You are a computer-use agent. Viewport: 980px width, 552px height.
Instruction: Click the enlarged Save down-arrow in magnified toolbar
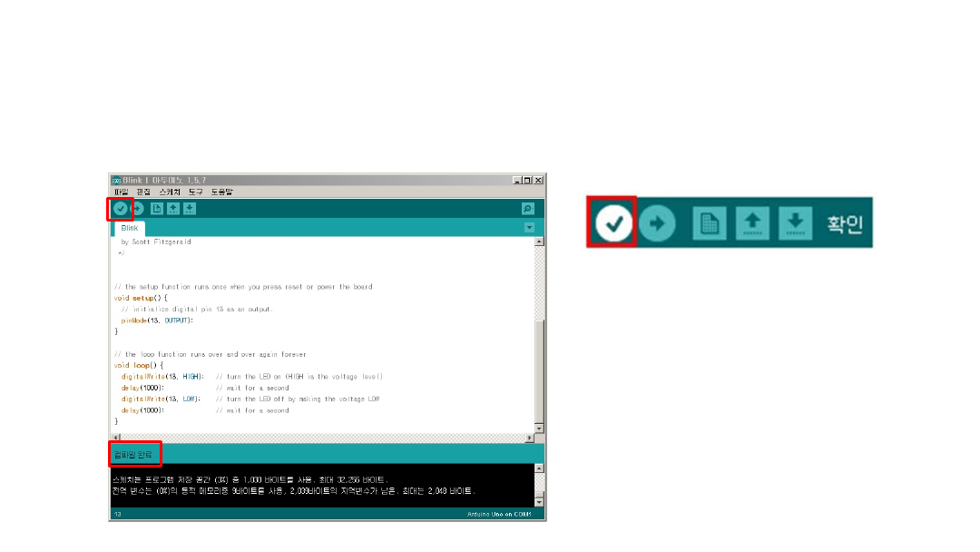click(x=795, y=223)
